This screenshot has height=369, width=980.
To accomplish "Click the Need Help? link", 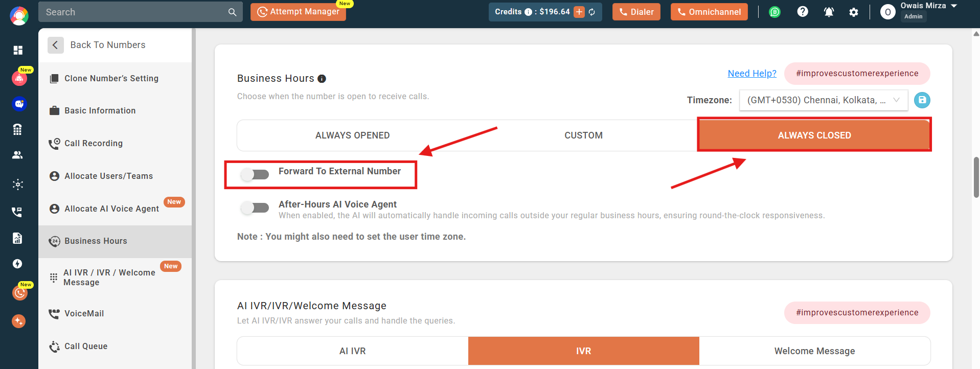I will (x=752, y=74).
